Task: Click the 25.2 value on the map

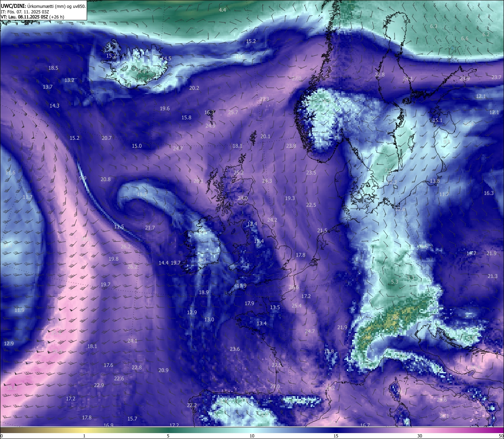Action: click(x=239, y=172)
